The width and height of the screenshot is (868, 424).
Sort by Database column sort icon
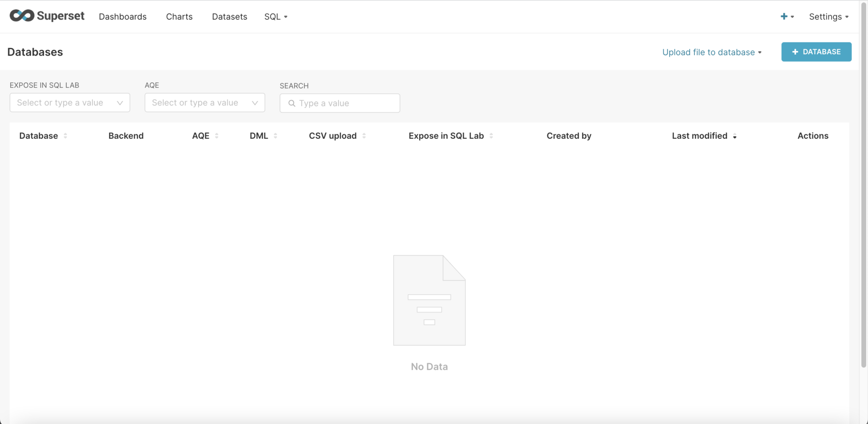[65, 136]
